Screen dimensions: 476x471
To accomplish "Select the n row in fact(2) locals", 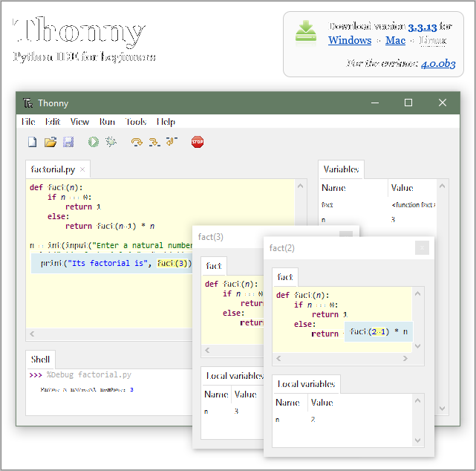I will tap(343, 420).
